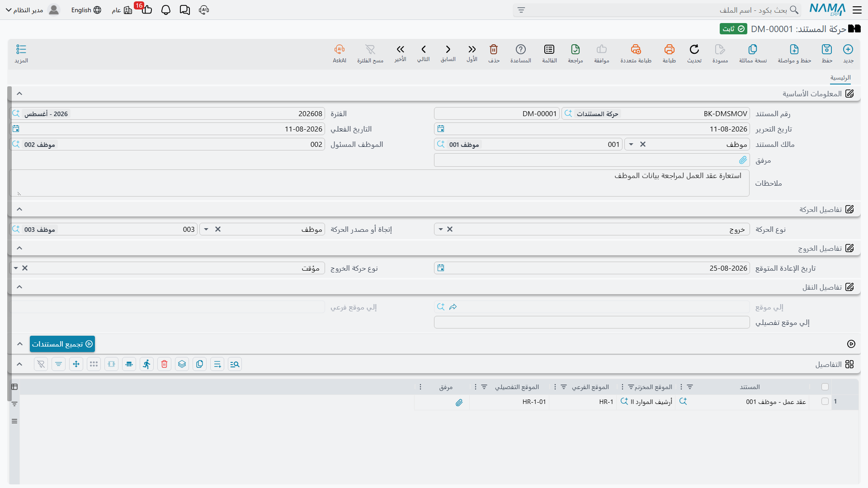Delete document with حذف trash icon
The width and height of the screenshot is (868, 488).
494,49
